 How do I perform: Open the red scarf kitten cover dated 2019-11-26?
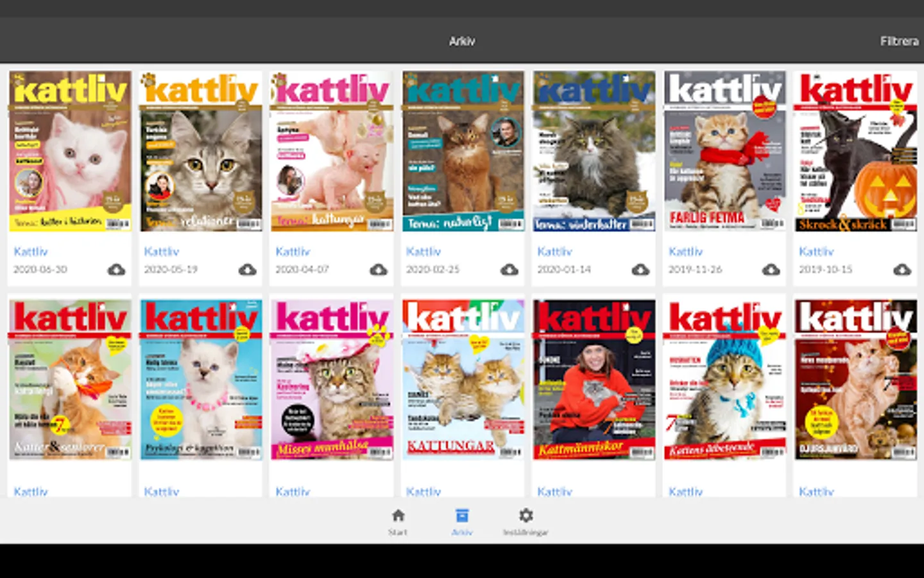pyautogui.click(x=725, y=151)
